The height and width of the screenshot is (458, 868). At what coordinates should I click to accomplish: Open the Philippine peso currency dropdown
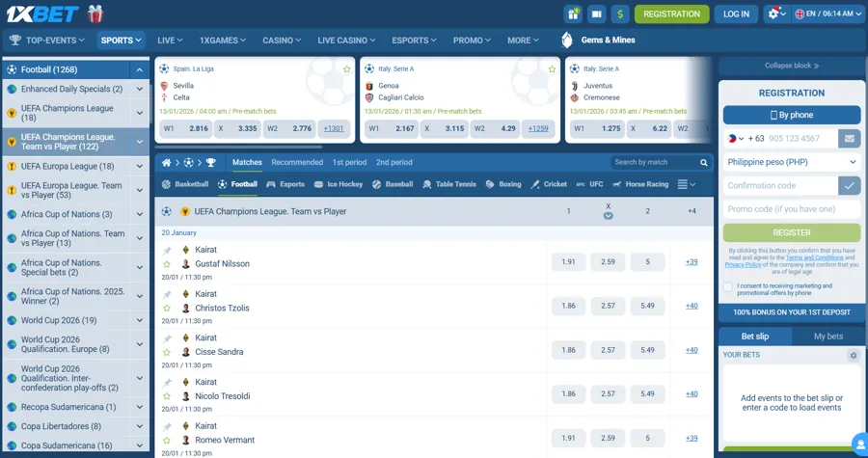coord(792,162)
